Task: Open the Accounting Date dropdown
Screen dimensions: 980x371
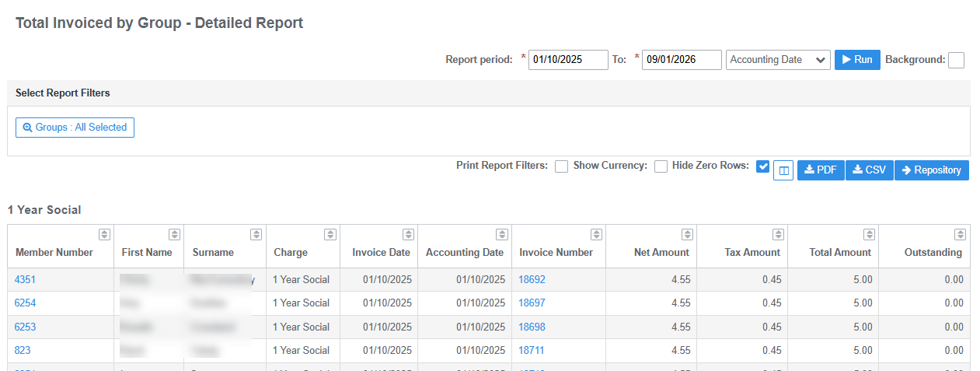Action: pyautogui.click(x=778, y=60)
